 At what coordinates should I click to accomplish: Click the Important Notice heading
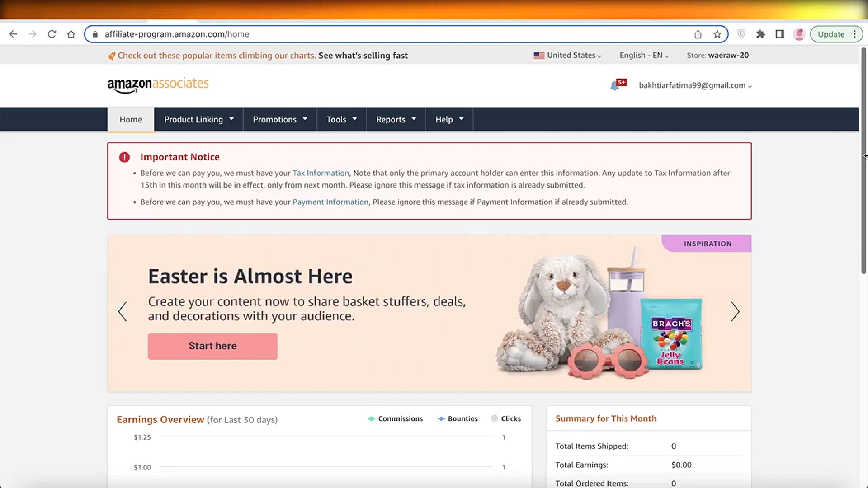click(x=180, y=157)
